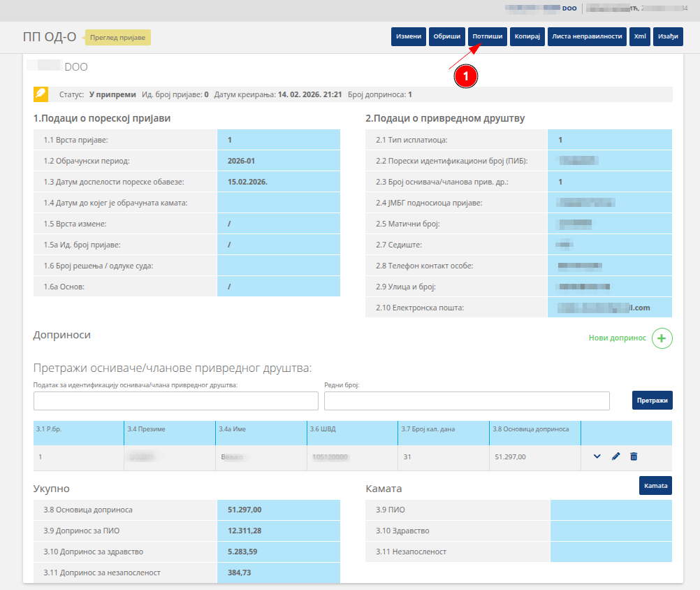Open Листа неправилности list
Screen dimensions: 700x590
587,36
